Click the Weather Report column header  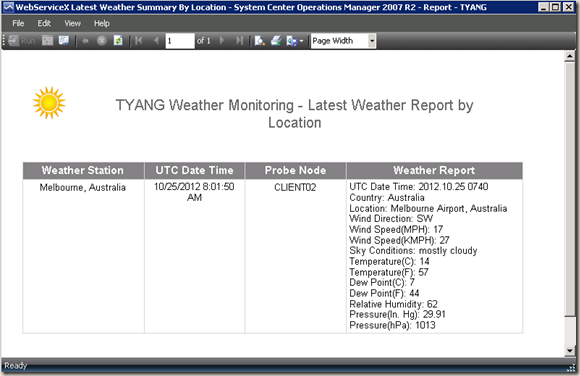click(434, 170)
